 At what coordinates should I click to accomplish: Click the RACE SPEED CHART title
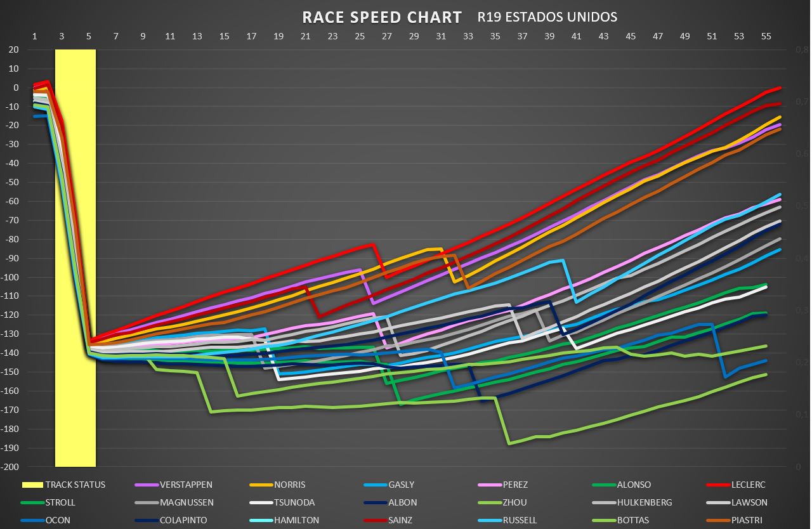[382, 17]
